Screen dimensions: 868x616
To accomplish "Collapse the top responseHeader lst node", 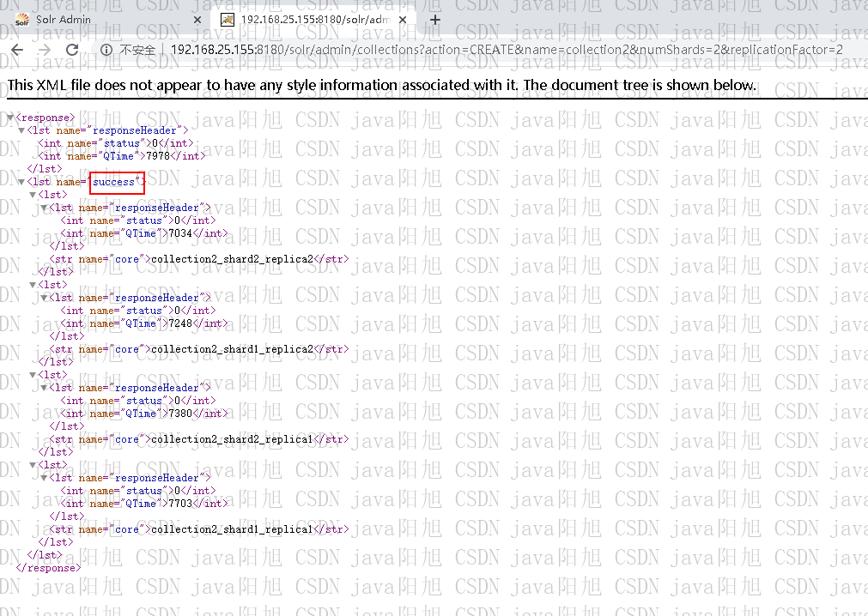I will pos(21,130).
